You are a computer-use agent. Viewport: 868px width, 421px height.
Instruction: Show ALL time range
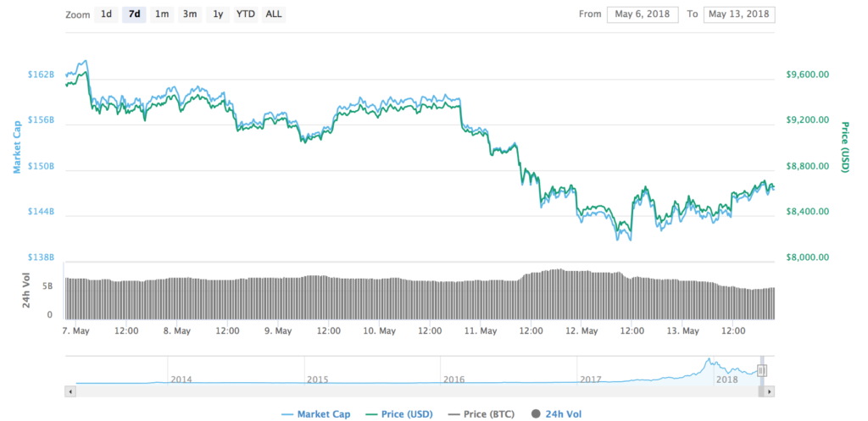coord(274,14)
